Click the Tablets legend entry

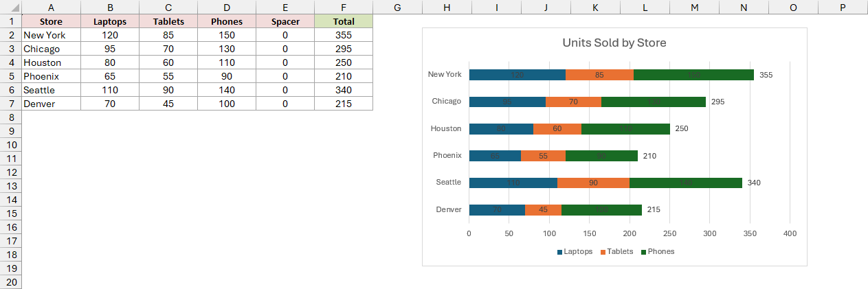(x=617, y=251)
